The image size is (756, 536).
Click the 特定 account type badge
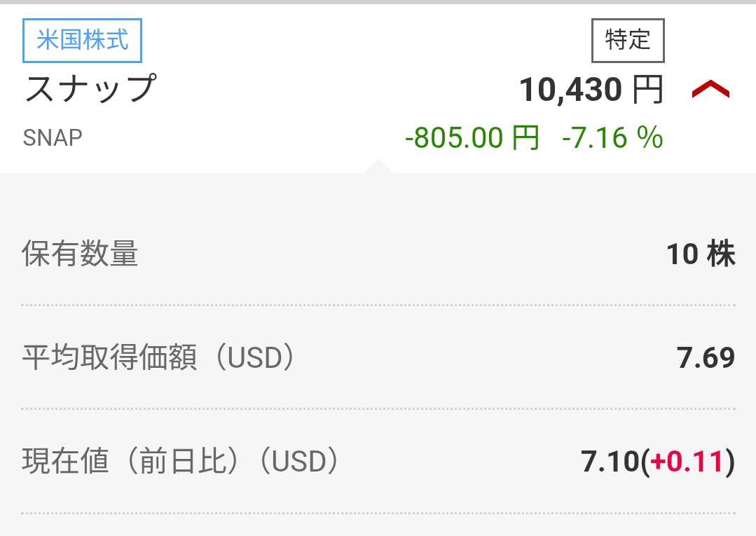pos(628,41)
